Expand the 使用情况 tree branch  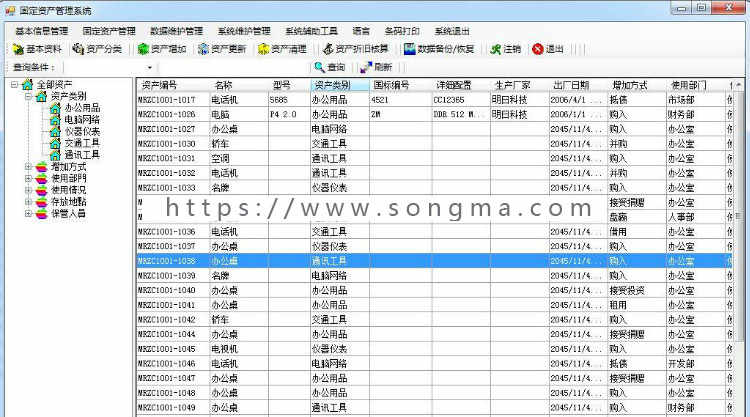(28, 190)
